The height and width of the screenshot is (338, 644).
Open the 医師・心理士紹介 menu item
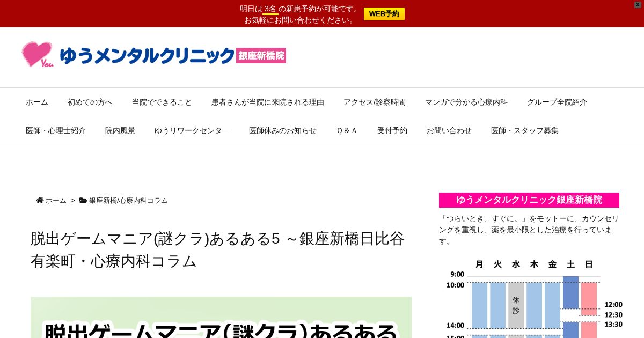tap(56, 130)
